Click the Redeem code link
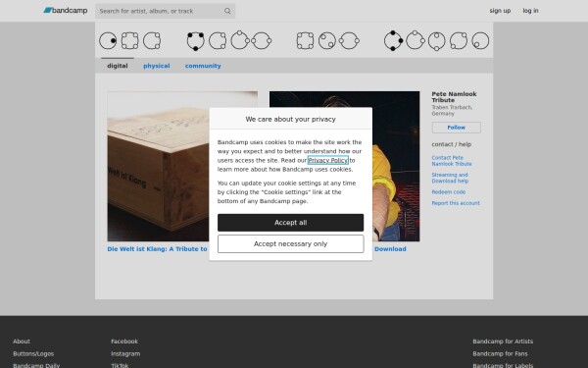This screenshot has height=368, width=588. pos(448,192)
